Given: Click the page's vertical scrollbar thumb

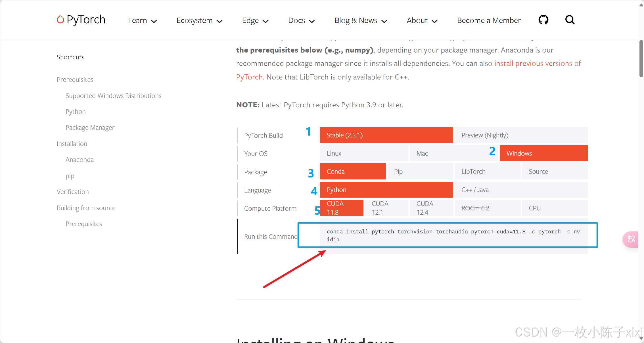Looking at the screenshot, I should click(641, 58).
